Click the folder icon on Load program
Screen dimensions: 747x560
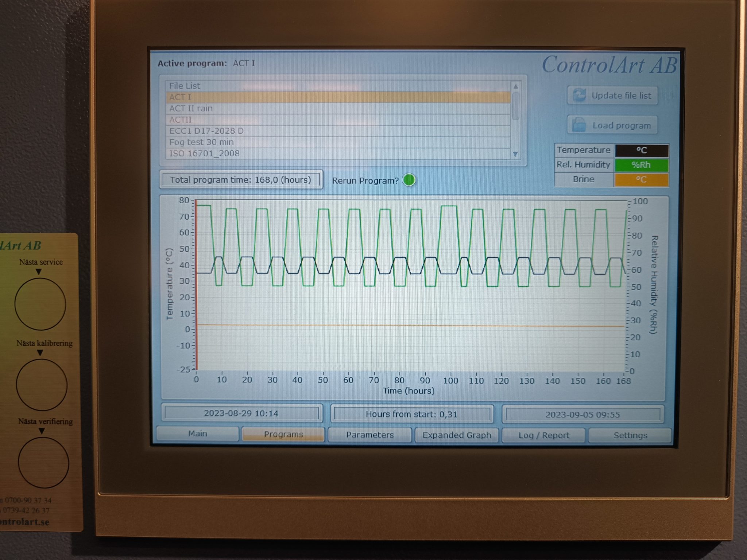579,125
